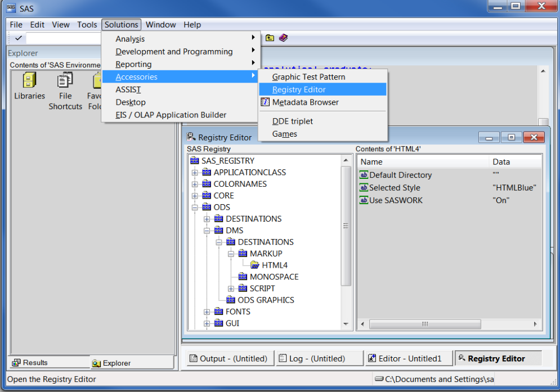Click the up-one-level folder toolbar icon
The image size is (560, 392).
pos(270,38)
